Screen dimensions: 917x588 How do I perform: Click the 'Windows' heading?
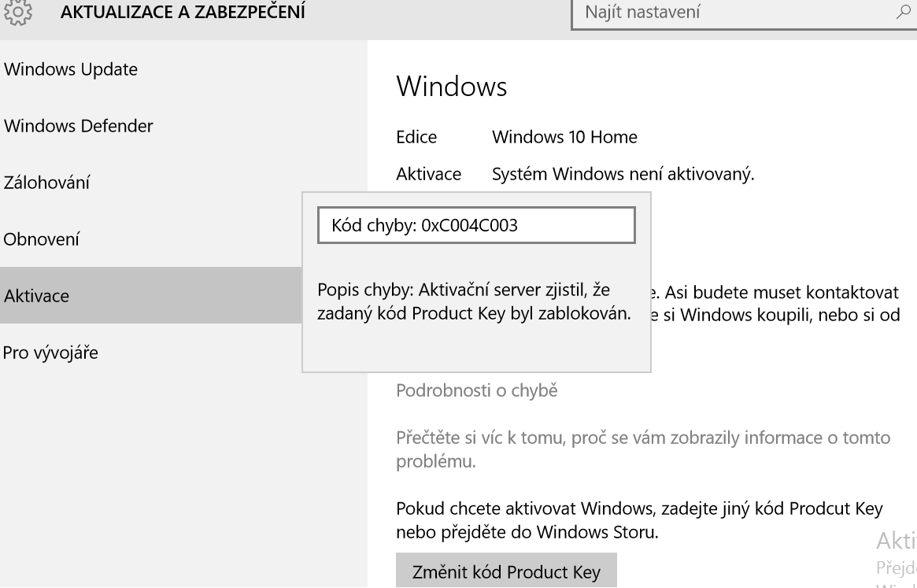point(451,87)
